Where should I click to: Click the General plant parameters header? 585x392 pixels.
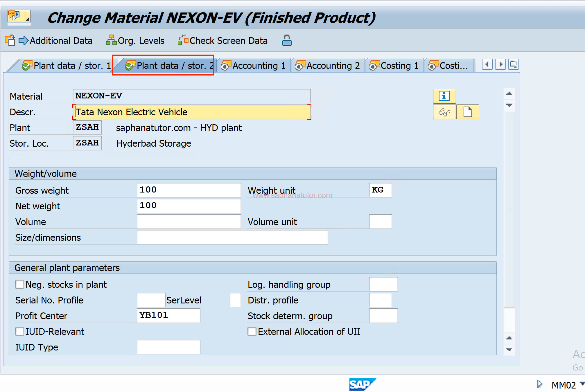[x=253, y=268]
